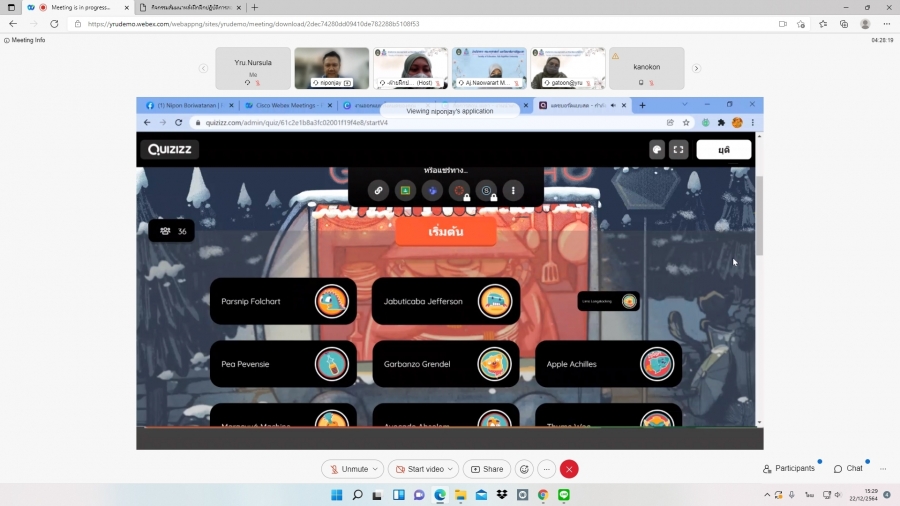Expand the Start video options arrow
This screenshot has height=506, width=900.
pyautogui.click(x=451, y=469)
